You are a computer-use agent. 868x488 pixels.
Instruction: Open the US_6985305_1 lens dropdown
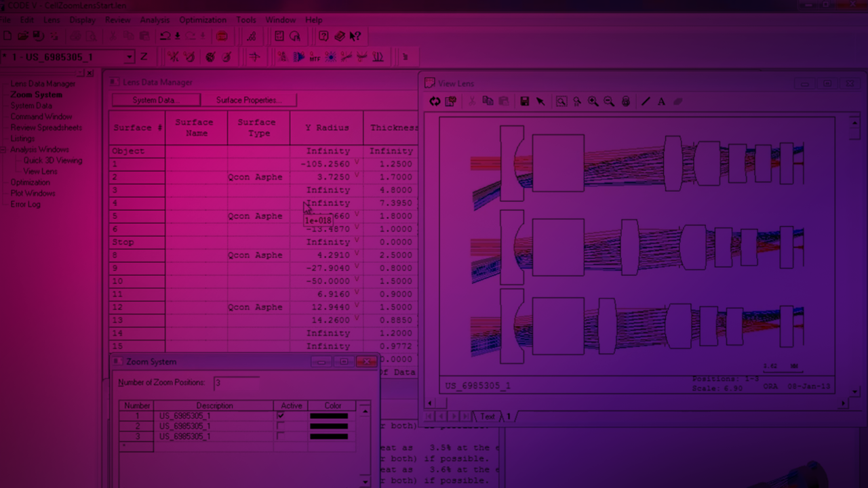(129, 58)
